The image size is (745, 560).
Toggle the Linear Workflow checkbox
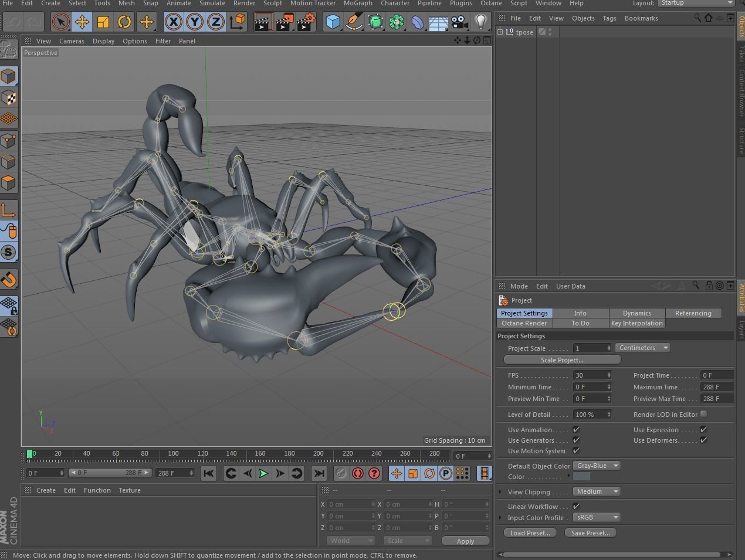576,507
